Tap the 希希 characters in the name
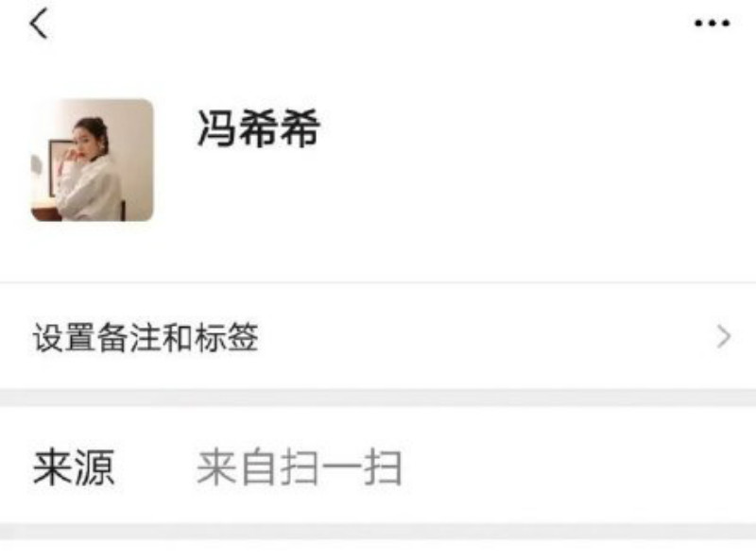The image size is (756, 560). pos(280,128)
